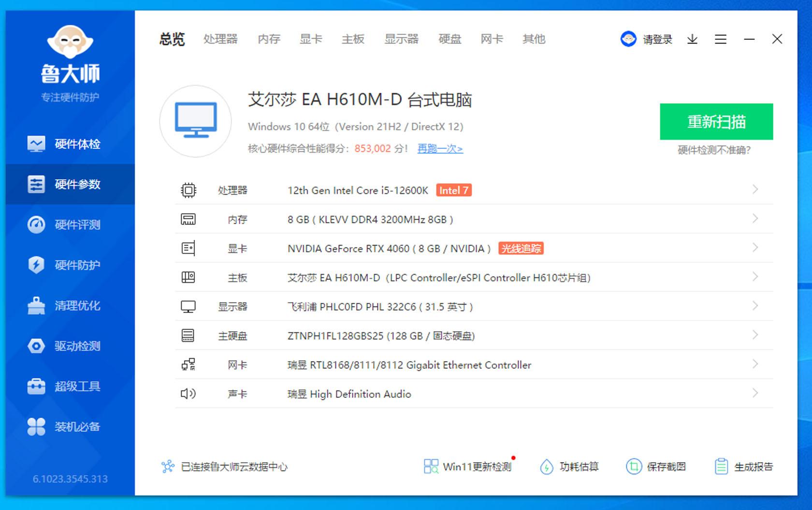Click the 硬件检测不准确? link
Screen dimensions: 812x510
click(x=714, y=150)
